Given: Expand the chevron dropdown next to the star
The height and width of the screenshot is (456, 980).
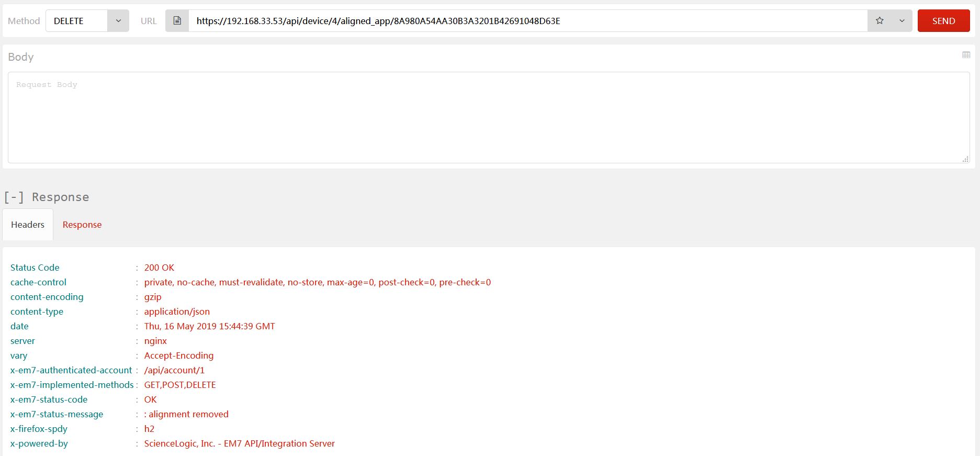Looking at the screenshot, I should 902,21.
